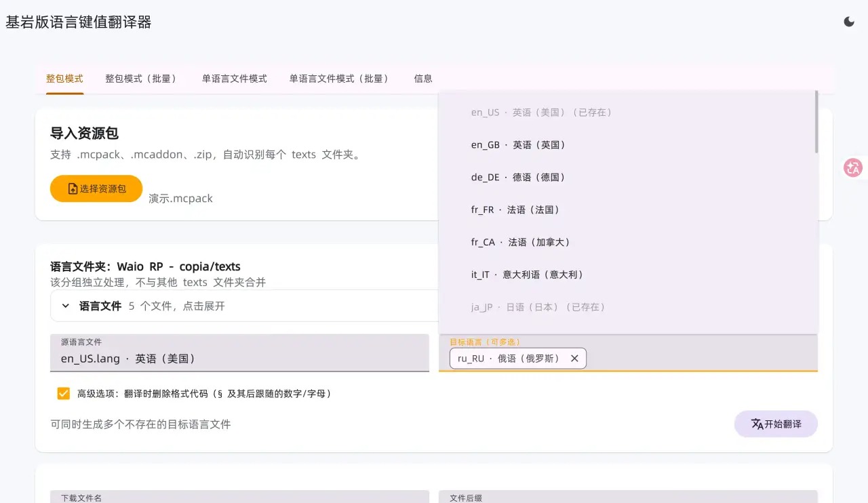The height and width of the screenshot is (503, 868).
Task: Open the 信息 tab
Action: (423, 79)
